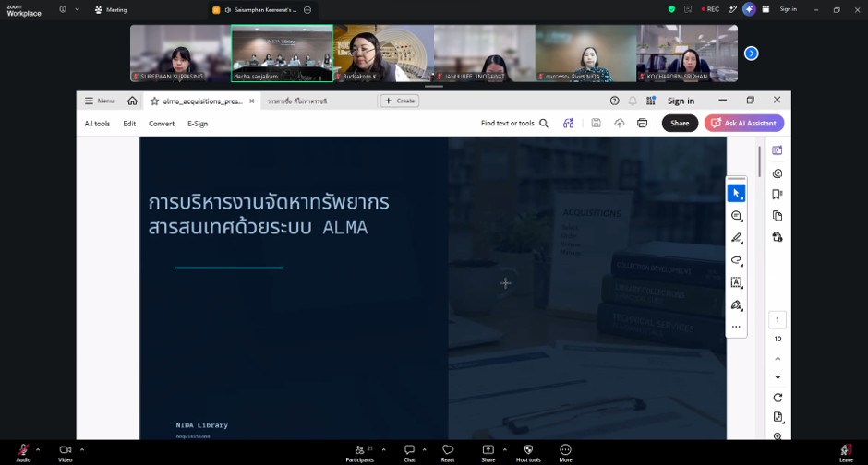Open Acrobat notifications bell
The width and height of the screenshot is (868, 465).
pyautogui.click(x=633, y=101)
